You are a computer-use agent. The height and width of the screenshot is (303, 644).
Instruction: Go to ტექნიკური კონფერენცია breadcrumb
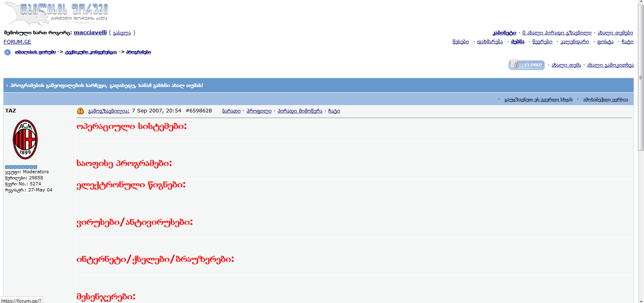coord(91,52)
